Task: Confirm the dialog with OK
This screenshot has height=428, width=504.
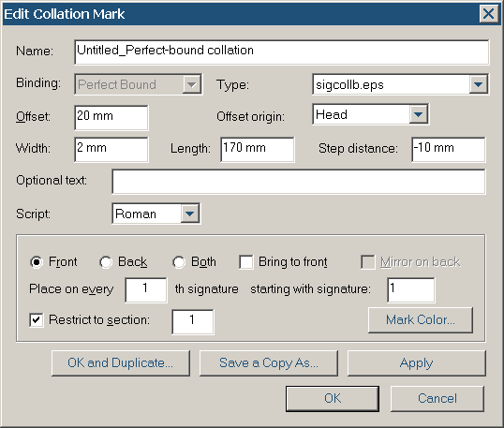Action: pos(333,398)
